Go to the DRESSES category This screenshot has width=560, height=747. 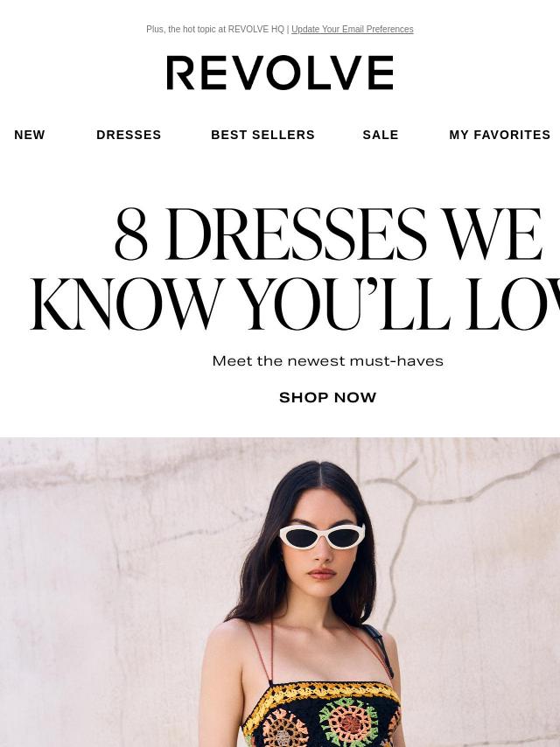[x=129, y=135]
